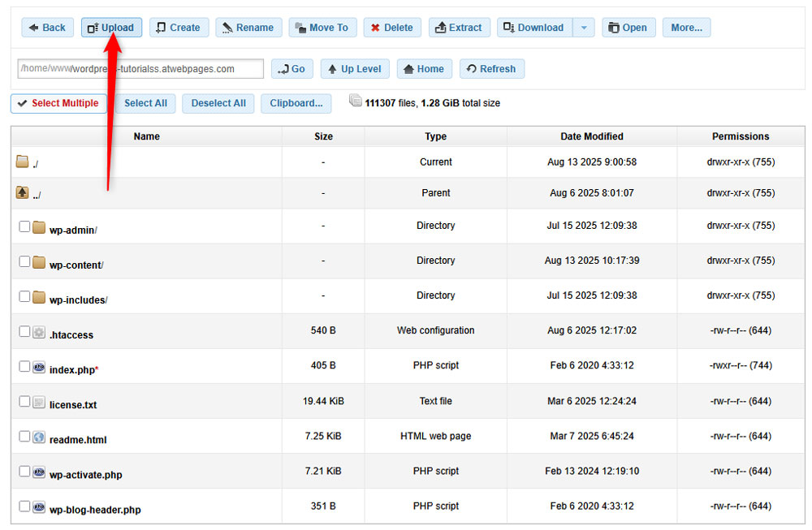This screenshot has width=812, height=530.
Task: Expand the More options menu
Action: [x=686, y=27]
